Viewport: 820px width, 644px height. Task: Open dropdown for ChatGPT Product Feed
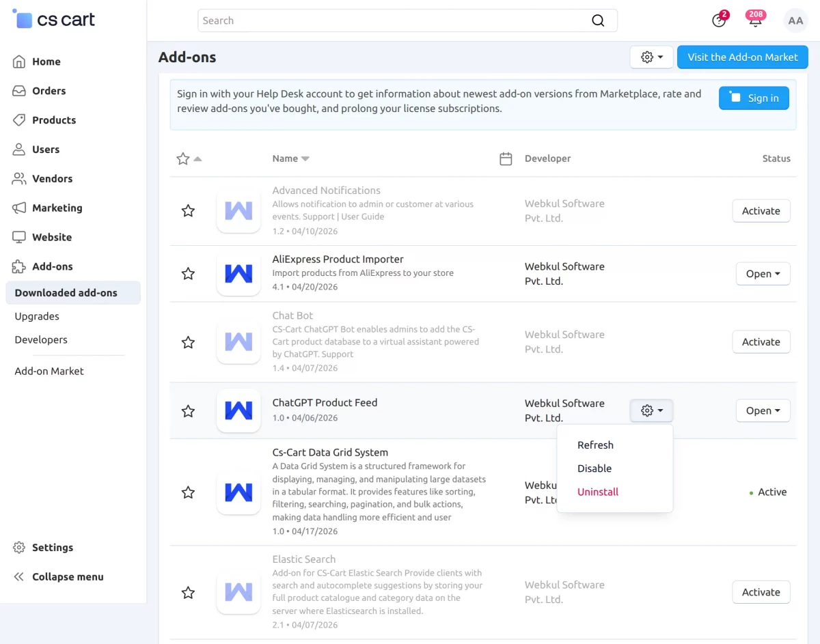(x=763, y=410)
